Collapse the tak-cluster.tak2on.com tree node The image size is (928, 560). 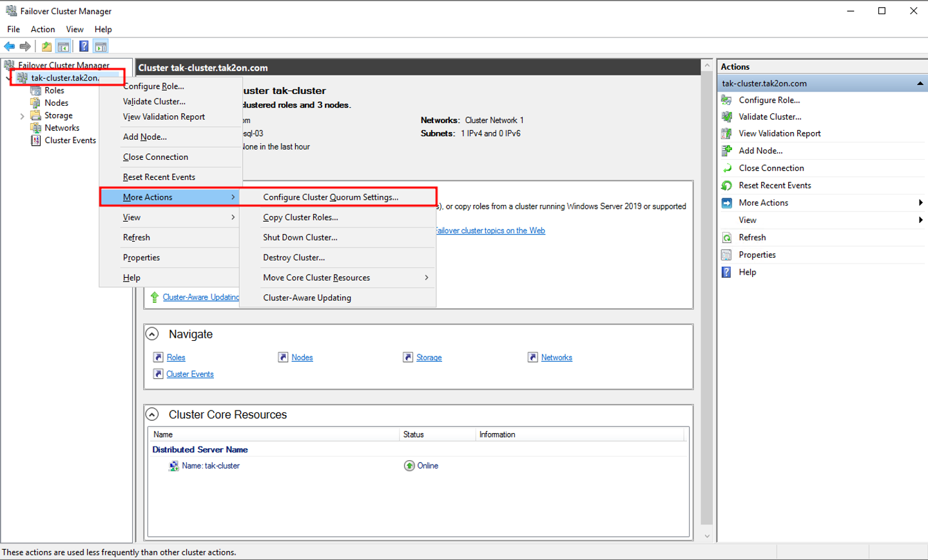tap(8, 78)
